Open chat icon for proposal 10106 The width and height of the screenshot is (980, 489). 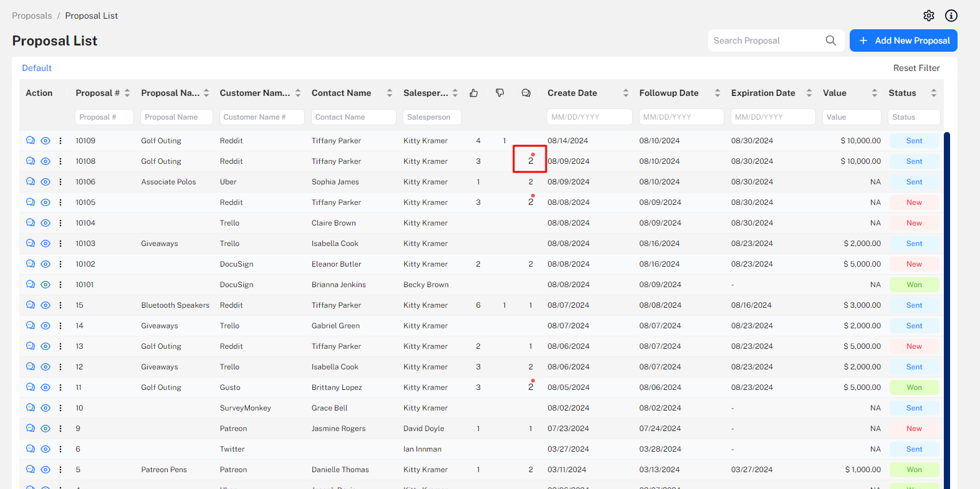31,182
